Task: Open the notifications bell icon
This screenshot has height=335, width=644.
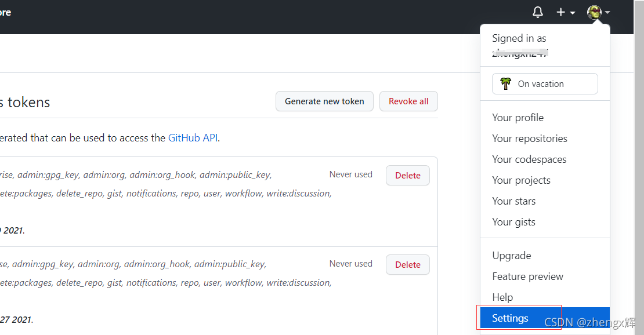Action: click(537, 12)
